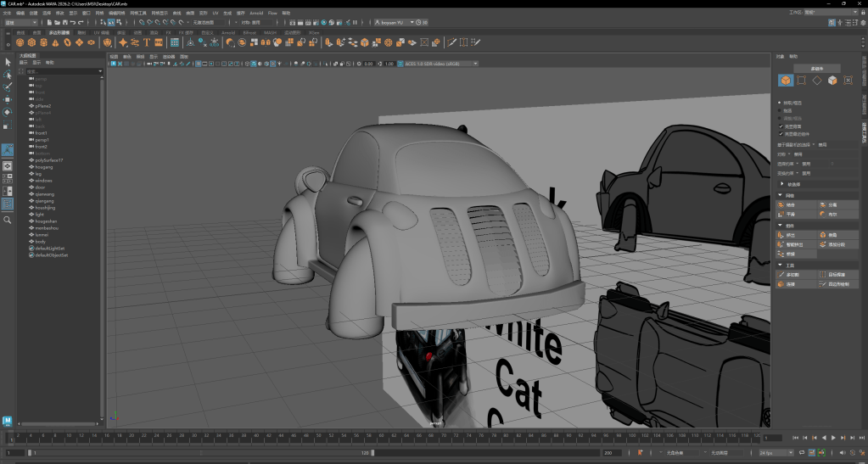This screenshot has width=868, height=464.
Task: Select the Move tool in the left toolbox
Action: tap(8, 99)
